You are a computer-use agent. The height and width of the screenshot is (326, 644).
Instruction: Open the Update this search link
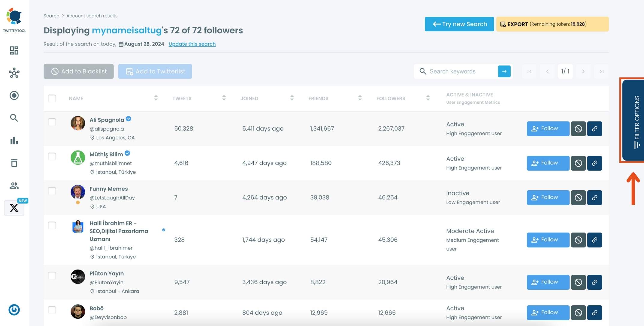coord(192,44)
